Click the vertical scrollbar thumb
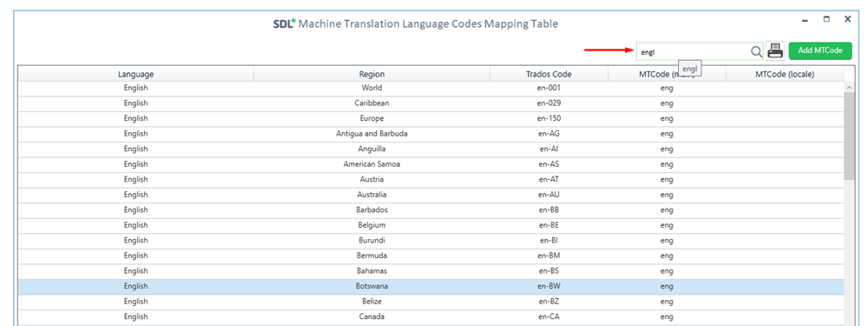 (x=849, y=136)
